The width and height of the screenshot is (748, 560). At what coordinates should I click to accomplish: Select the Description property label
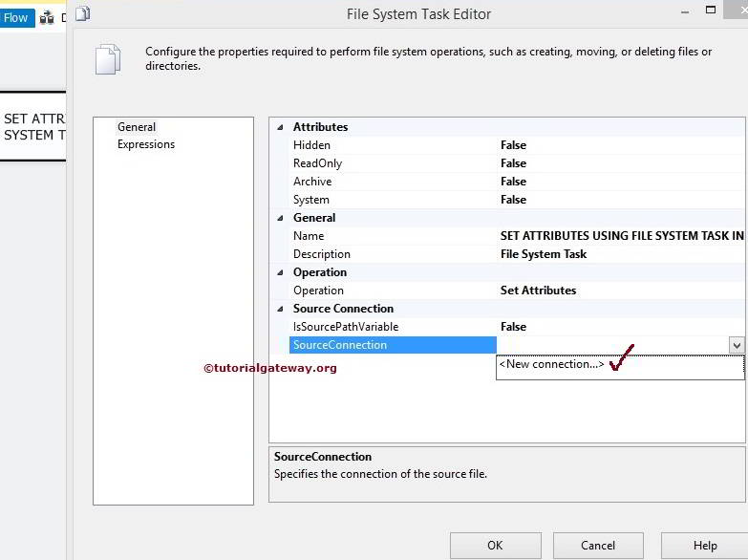[322, 254]
